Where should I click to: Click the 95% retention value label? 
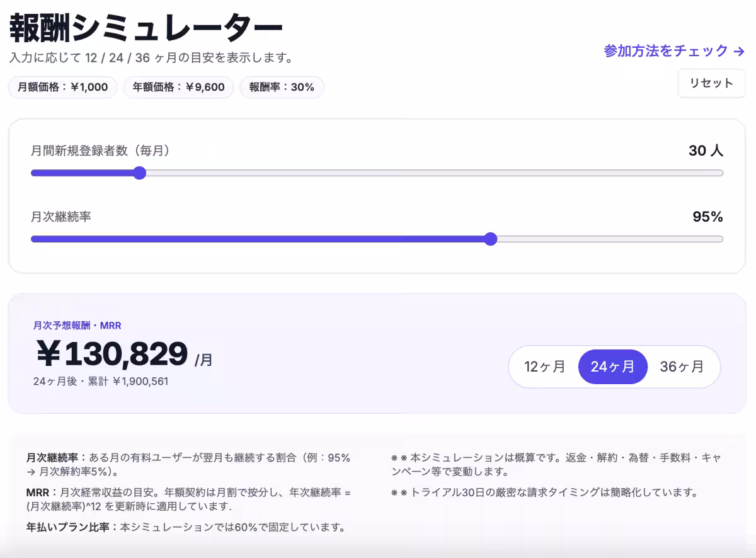(x=708, y=217)
